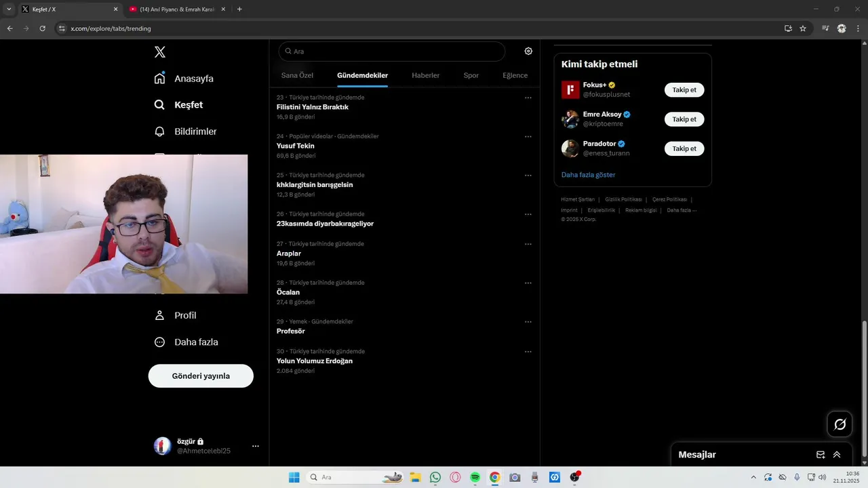This screenshot has height=488, width=868.
Task: Select Gündemdekiler tab
Action: click(362, 75)
